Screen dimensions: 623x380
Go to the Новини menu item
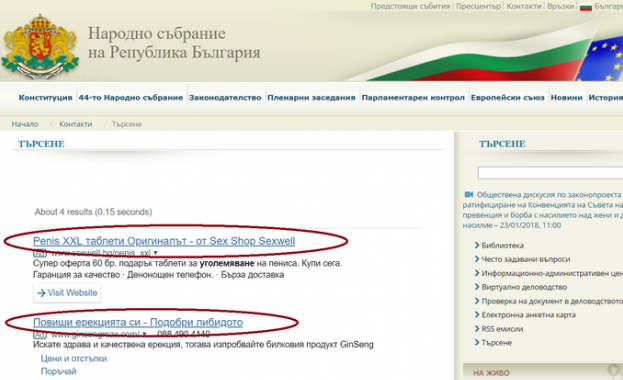pyautogui.click(x=566, y=98)
